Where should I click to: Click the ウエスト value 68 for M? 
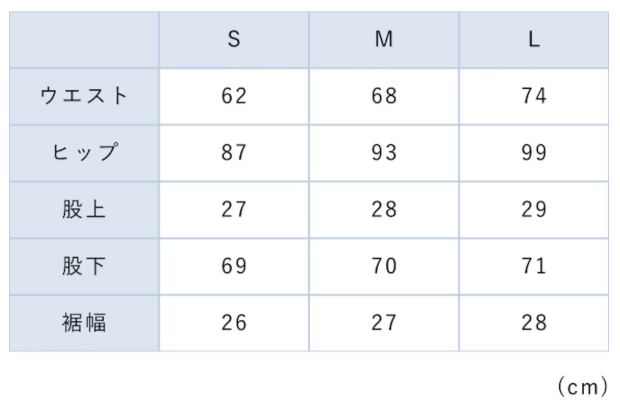tap(384, 97)
